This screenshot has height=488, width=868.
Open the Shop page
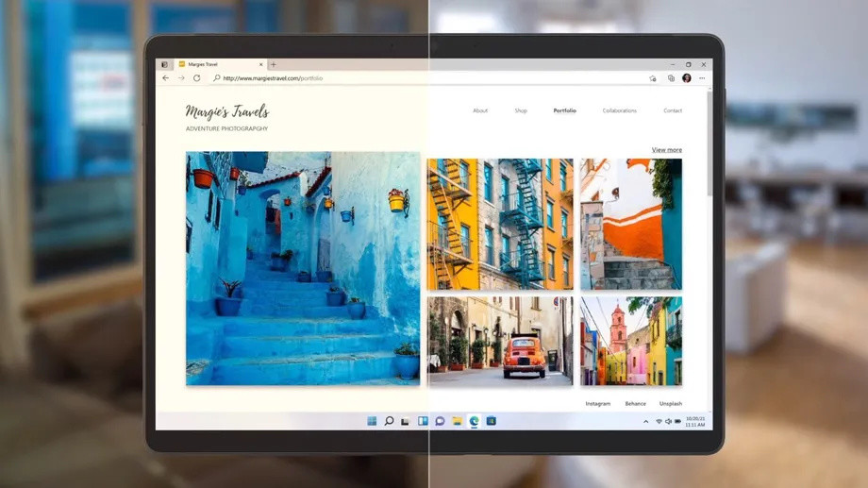521,110
